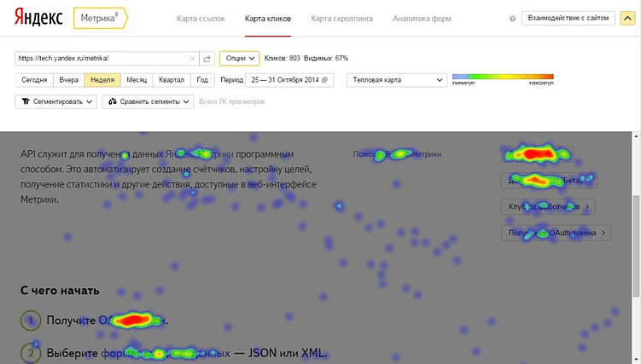Select the Квартал period option
This screenshot has height=364, width=641.
point(172,80)
